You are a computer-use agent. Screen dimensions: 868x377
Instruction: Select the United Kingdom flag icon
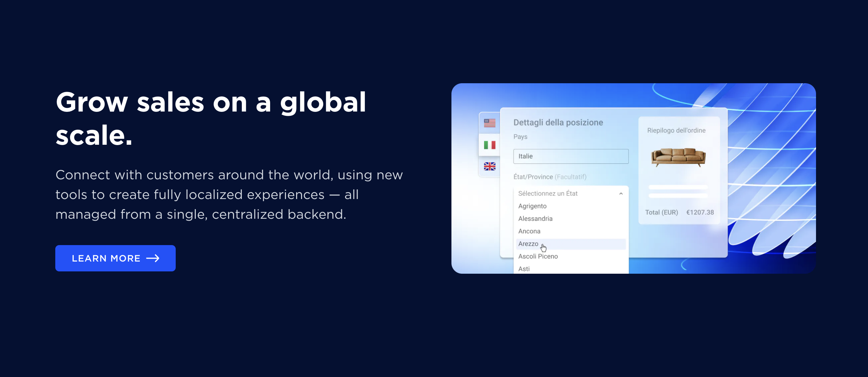point(489,166)
